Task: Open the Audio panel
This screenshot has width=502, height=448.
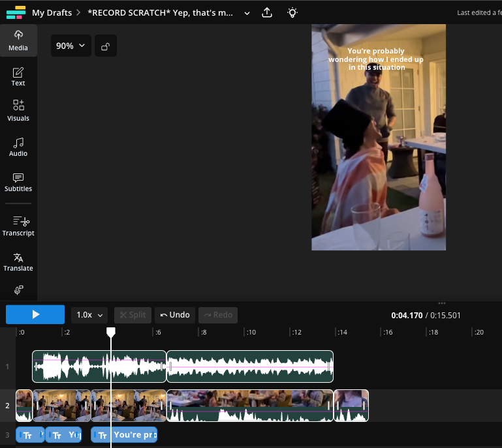Action: point(18,147)
